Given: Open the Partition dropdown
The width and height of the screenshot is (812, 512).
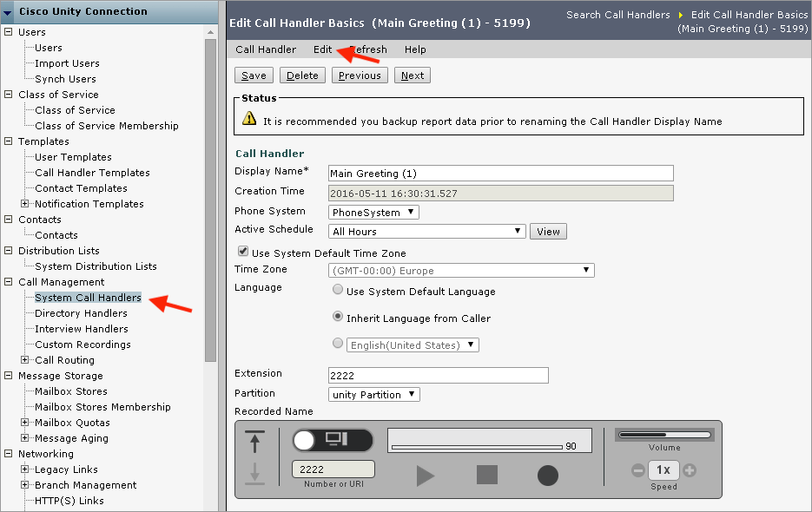Looking at the screenshot, I should click(x=374, y=395).
